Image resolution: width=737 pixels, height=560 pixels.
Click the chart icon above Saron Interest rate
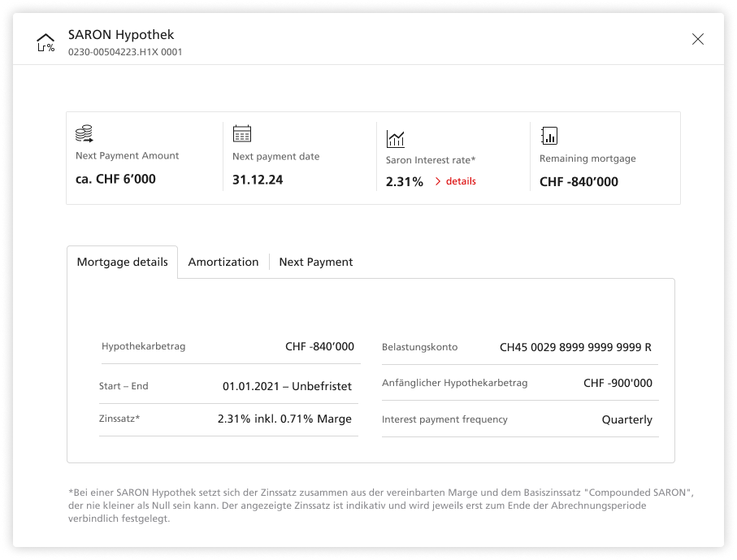tap(395, 139)
